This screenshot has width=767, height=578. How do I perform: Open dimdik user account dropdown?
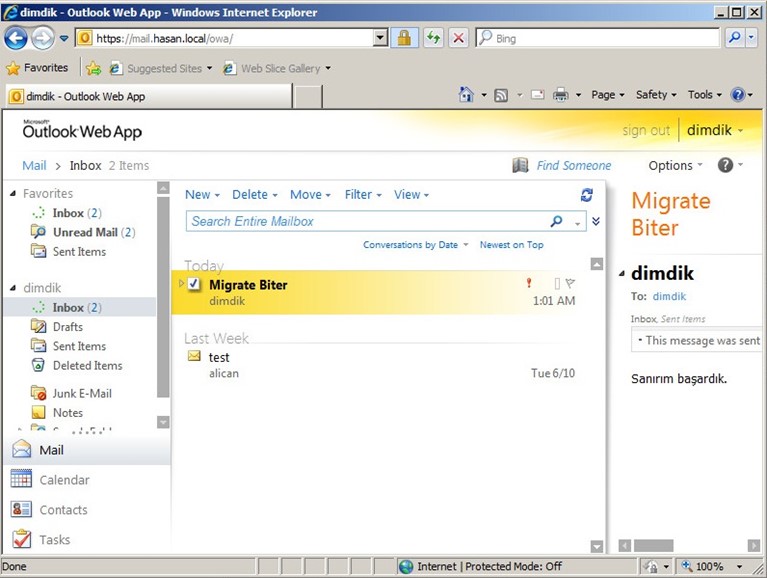(x=715, y=130)
